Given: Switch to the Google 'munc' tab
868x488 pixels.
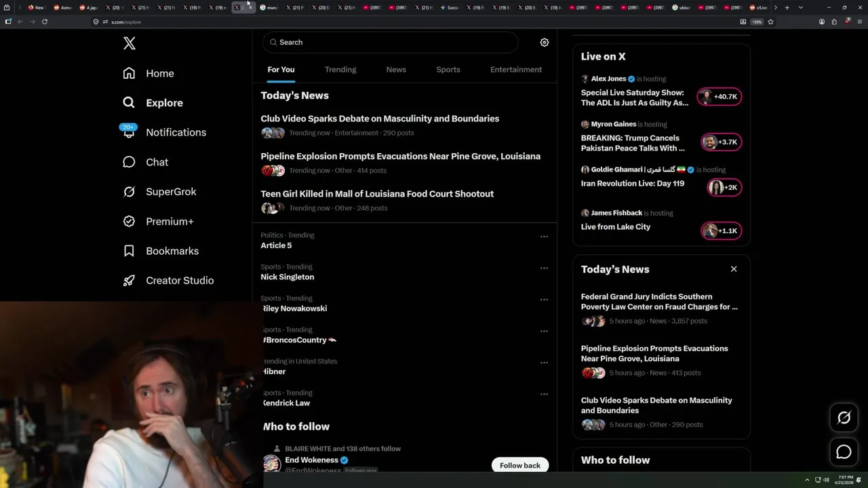Looking at the screenshot, I should [x=269, y=7].
